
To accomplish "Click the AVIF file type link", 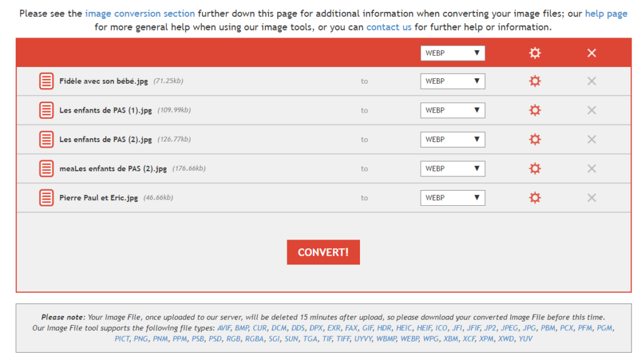I will 223,328.
